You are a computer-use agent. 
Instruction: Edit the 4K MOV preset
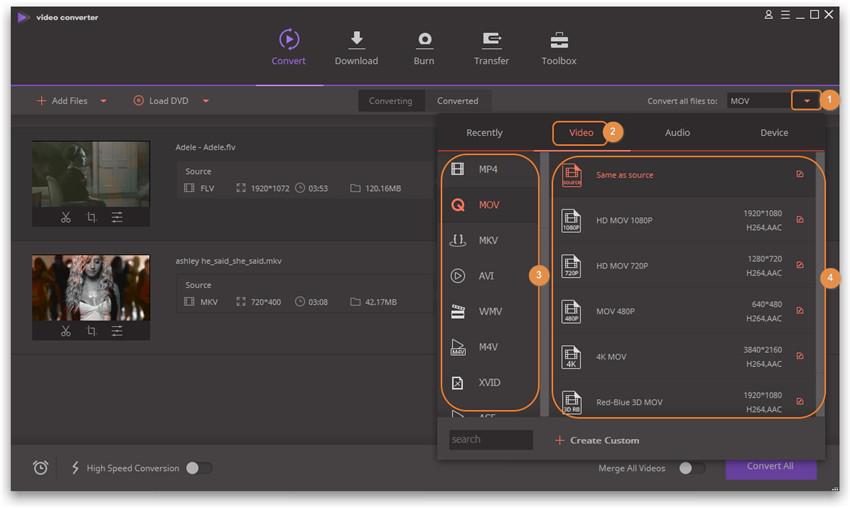click(x=800, y=356)
